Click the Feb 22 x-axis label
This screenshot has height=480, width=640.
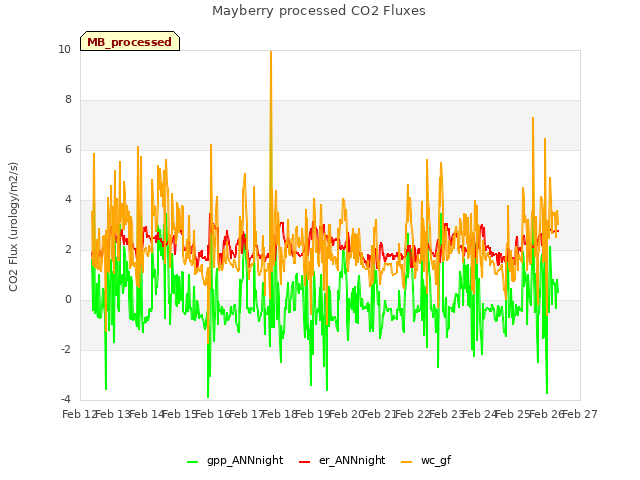coord(413,414)
